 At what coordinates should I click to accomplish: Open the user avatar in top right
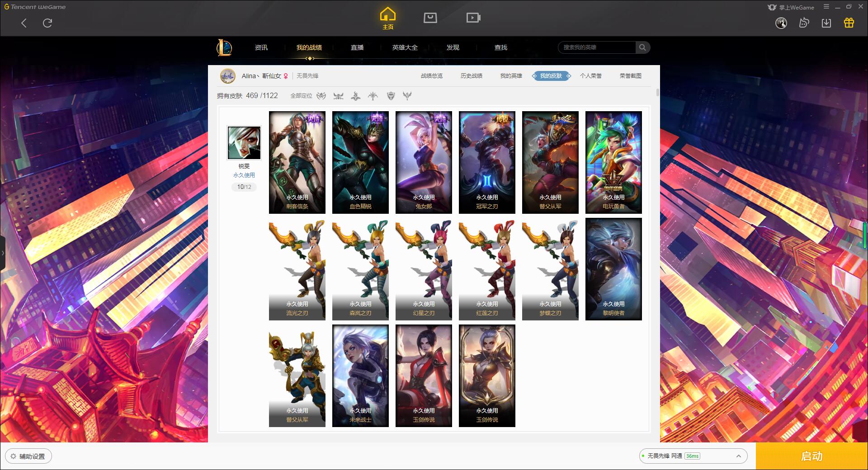781,23
